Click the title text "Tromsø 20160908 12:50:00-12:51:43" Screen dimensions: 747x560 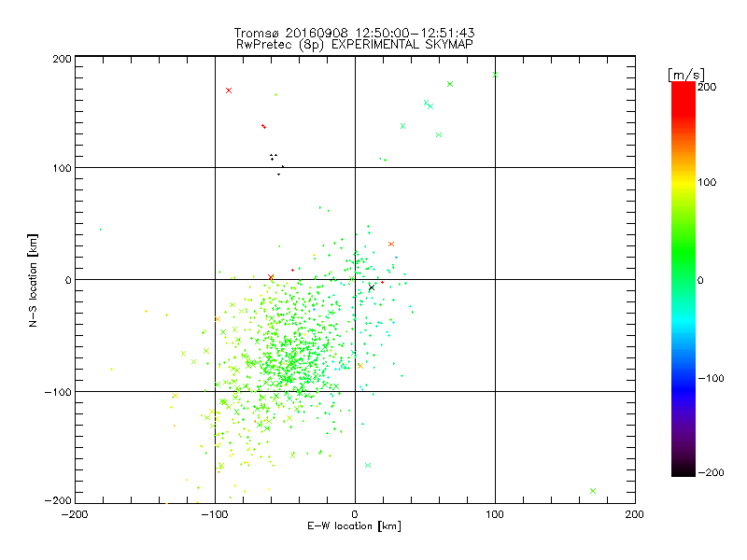pos(354,33)
